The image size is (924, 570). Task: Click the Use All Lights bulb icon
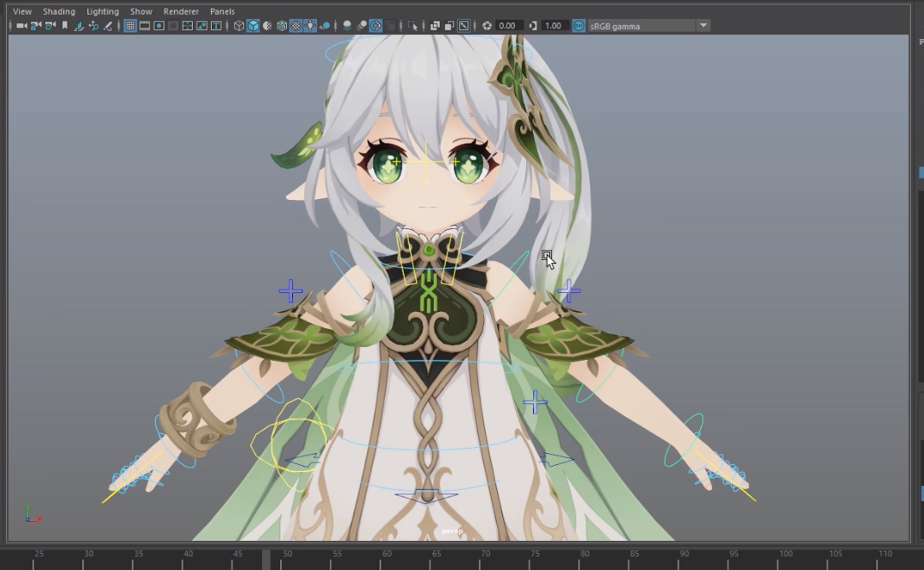click(x=310, y=26)
